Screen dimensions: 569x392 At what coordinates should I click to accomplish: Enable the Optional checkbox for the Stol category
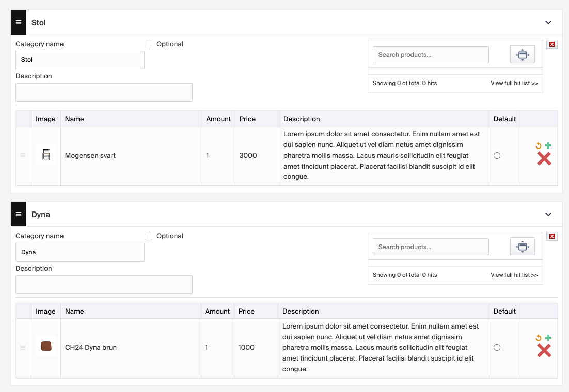tap(149, 44)
